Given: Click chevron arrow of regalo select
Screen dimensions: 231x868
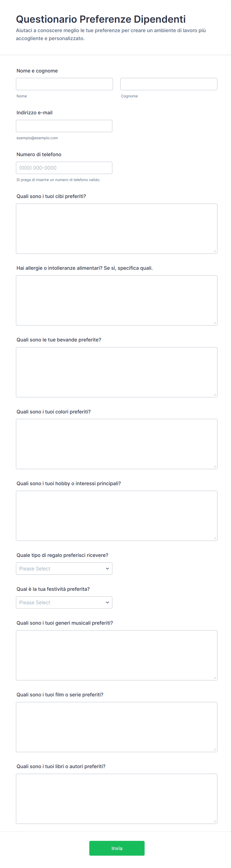Looking at the screenshot, I should click(x=107, y=568).
